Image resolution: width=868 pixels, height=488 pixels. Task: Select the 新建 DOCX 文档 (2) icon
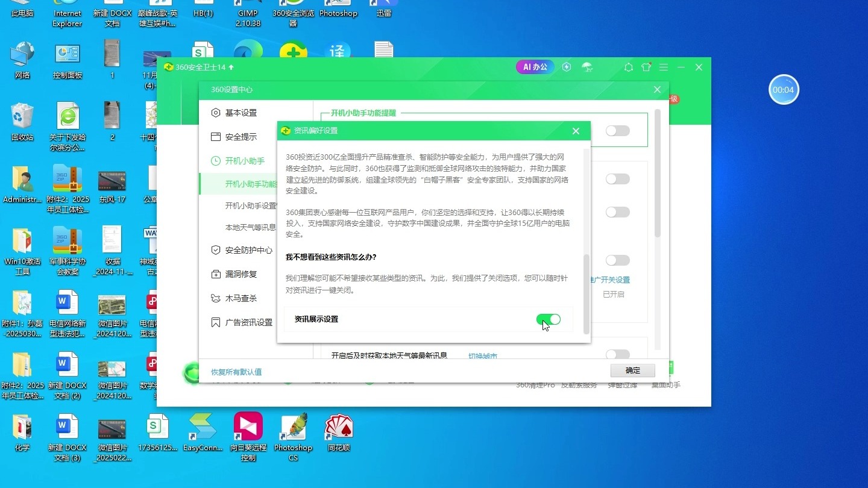68,376
